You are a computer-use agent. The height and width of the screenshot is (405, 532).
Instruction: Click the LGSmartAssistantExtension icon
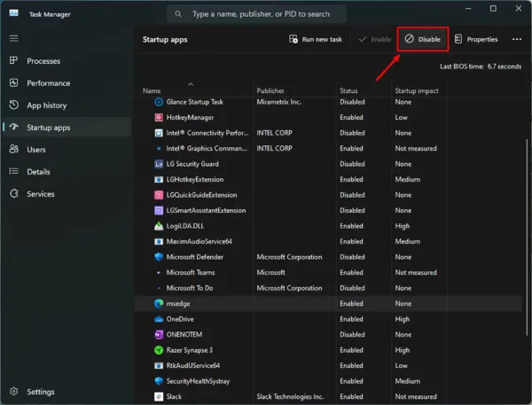click(x=159, y=210)
